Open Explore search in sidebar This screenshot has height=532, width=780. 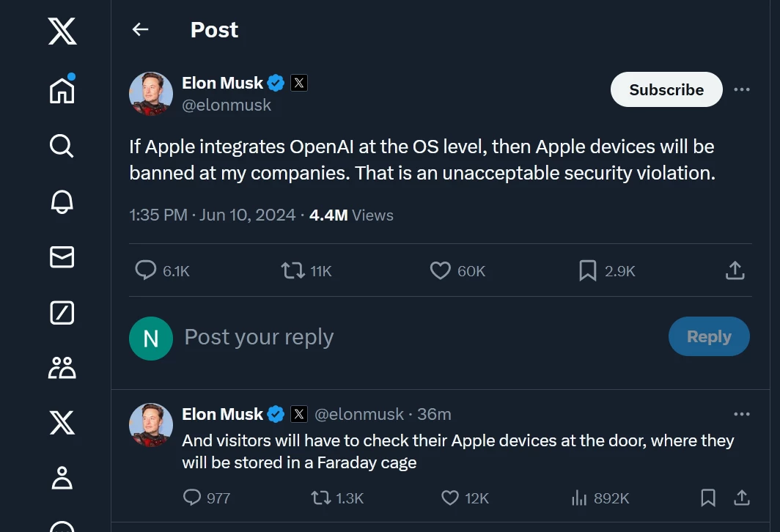click(x=62, y=146)
